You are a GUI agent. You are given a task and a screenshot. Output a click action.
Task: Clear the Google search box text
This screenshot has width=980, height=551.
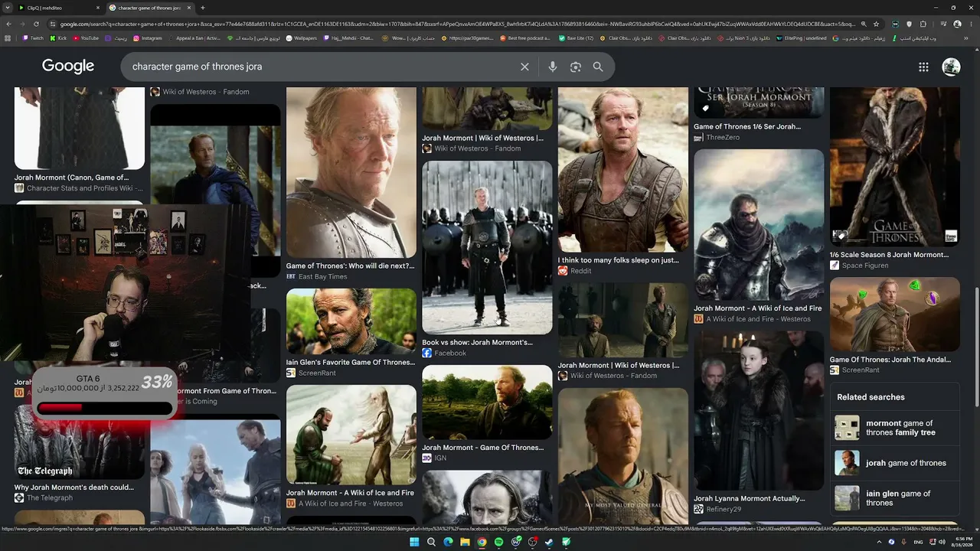[x=524, y=67]
